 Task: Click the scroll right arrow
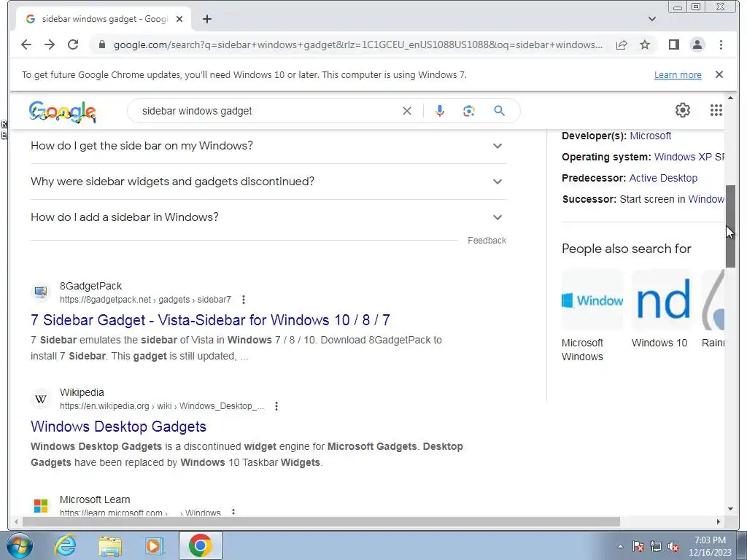[x=719, y=522]
